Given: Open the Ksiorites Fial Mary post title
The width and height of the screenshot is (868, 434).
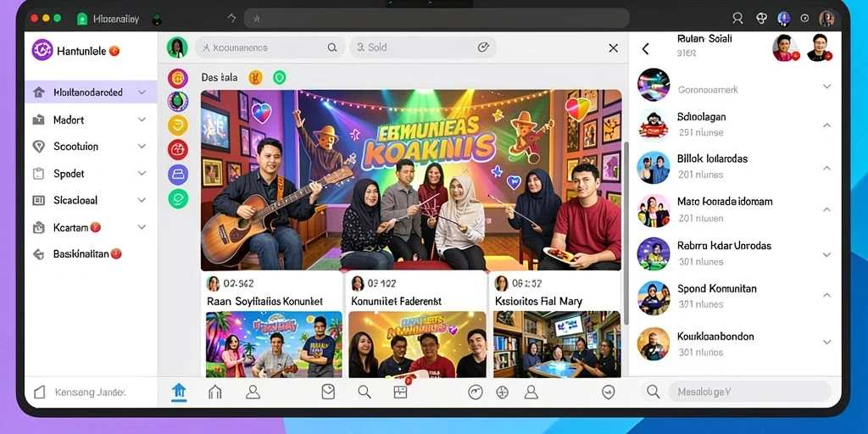Looking at the screenshot, I should [x=538, y=302].
